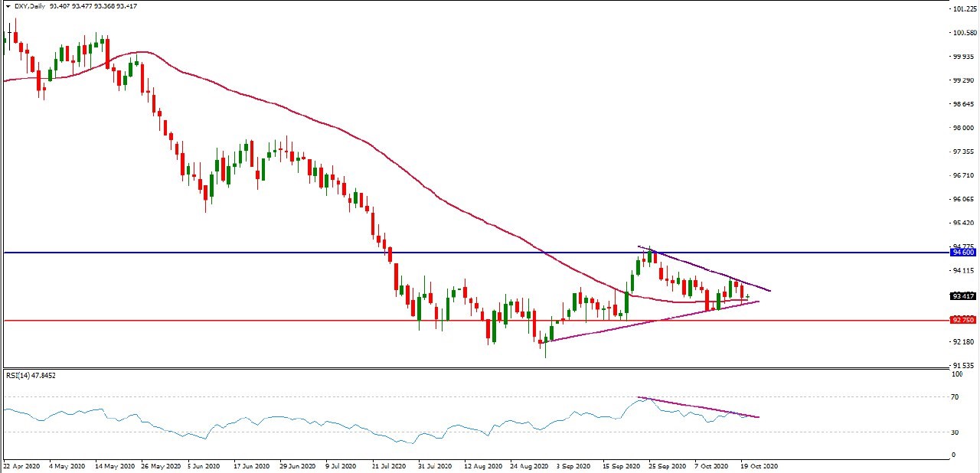The image size is (980, 473).
Task: Click the red 92.750 price tag on axis
Action: coord(962,320)
